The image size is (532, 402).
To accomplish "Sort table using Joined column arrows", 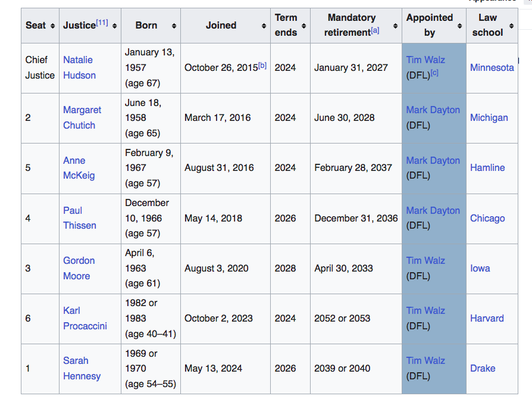I will click(x=264, y=26).
